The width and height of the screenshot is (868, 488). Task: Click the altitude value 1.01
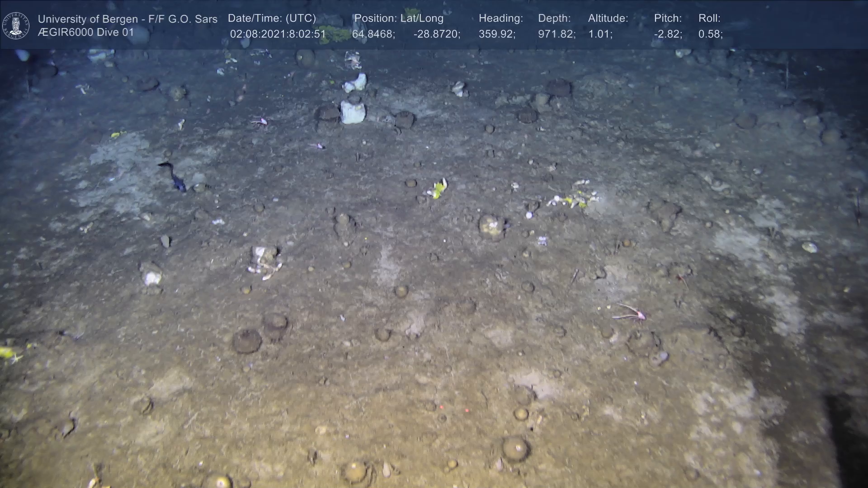pyautogui.click(x=600, y=34)
